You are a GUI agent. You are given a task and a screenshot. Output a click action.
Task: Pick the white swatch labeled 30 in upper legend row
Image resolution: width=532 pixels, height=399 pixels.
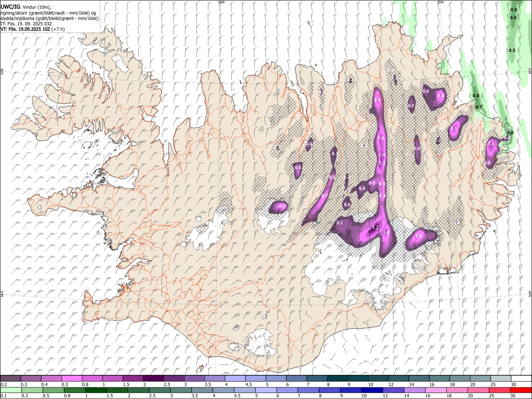pyautogui.click(x=520, y=378)
